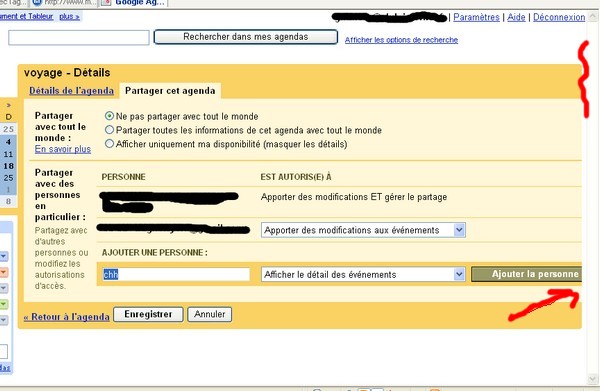Image resolution: width=600 pixels, height=391 pixels.
Task: Click the 'Déconnexion' link
Action: pos(559,17)
